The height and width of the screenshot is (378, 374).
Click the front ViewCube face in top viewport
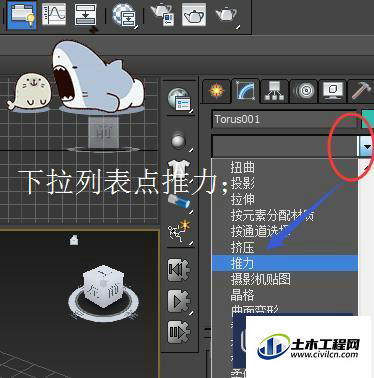click(103, 132)
